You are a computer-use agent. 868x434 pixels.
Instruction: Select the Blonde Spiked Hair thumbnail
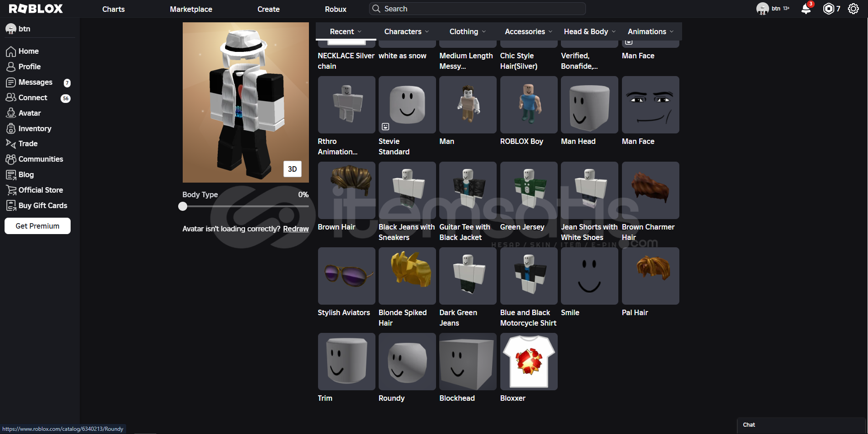(407, 276)
